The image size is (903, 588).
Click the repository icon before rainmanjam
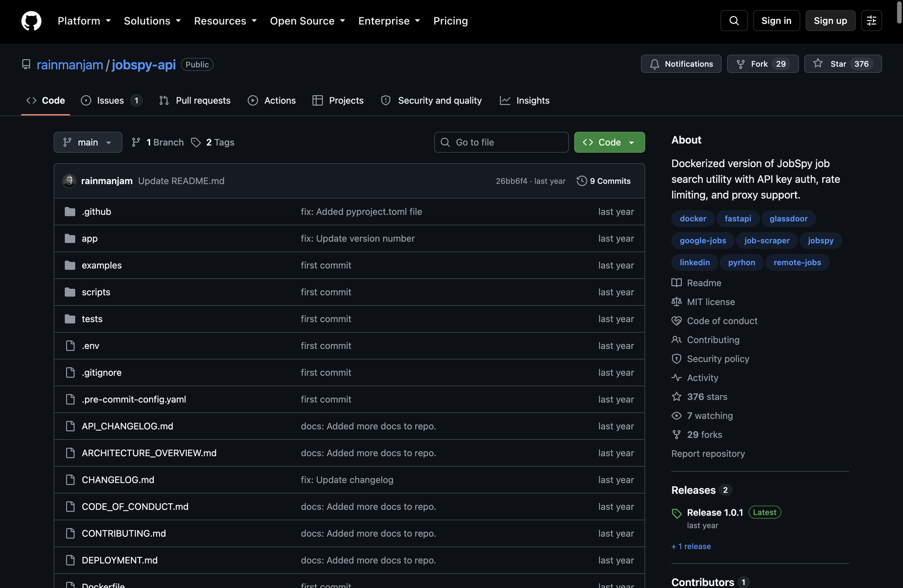(26, 64)
